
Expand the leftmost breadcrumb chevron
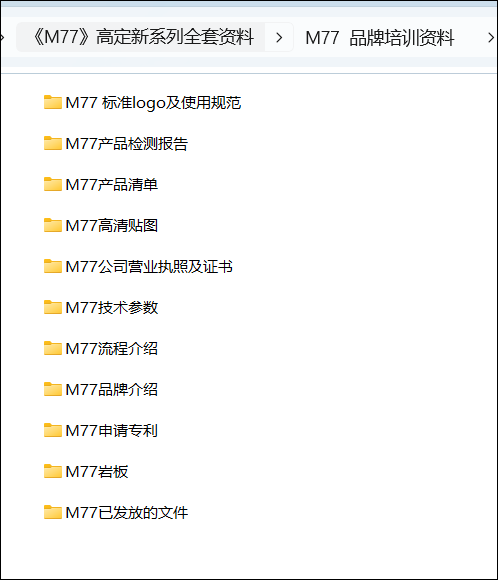[x=2, y=37]
